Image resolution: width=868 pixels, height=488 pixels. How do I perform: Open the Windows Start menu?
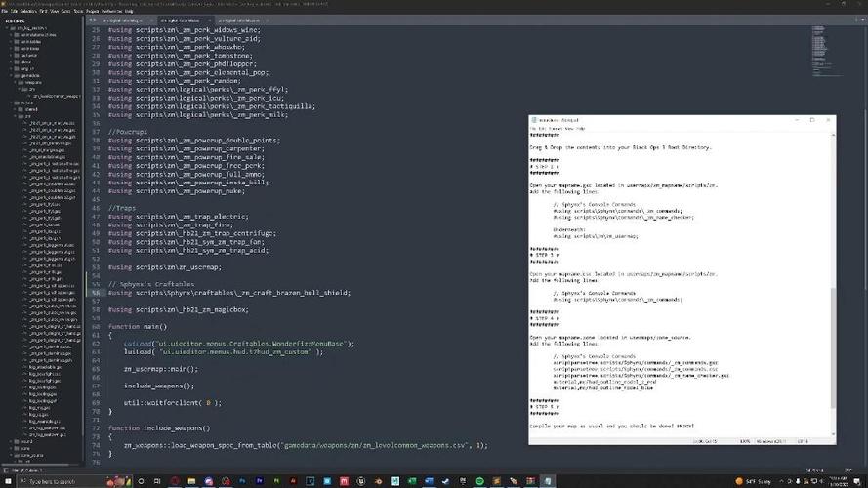8,481
